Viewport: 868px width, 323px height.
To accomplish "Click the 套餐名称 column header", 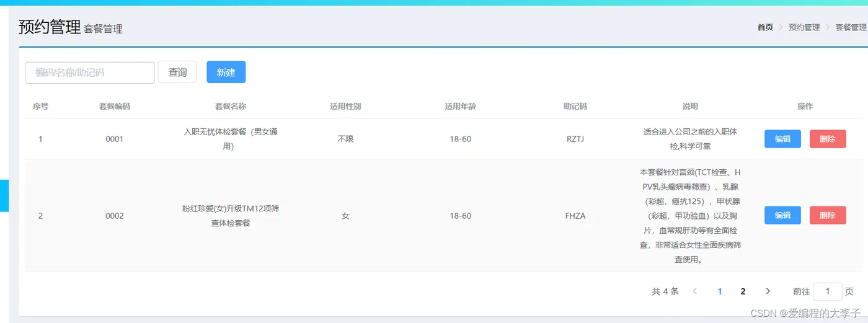I will 231,106.
